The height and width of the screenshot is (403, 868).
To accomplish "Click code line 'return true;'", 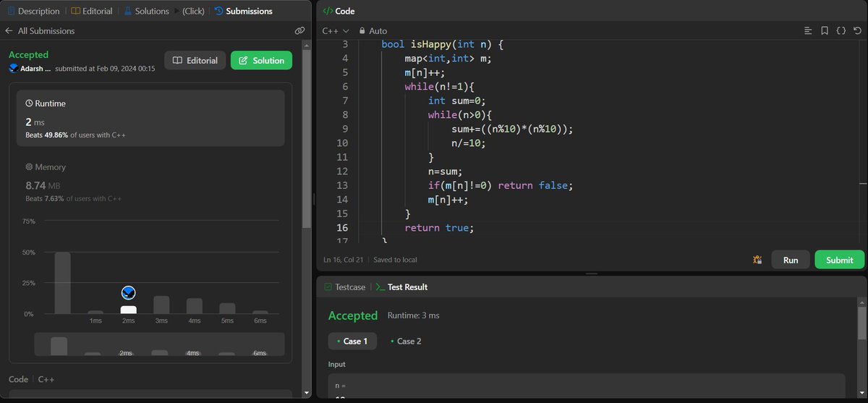I will (439, 228).
